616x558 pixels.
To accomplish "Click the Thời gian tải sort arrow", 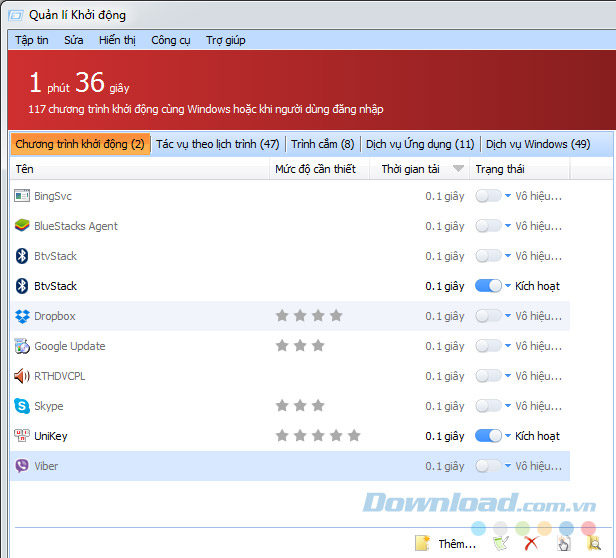I will [x=458, y=169].
